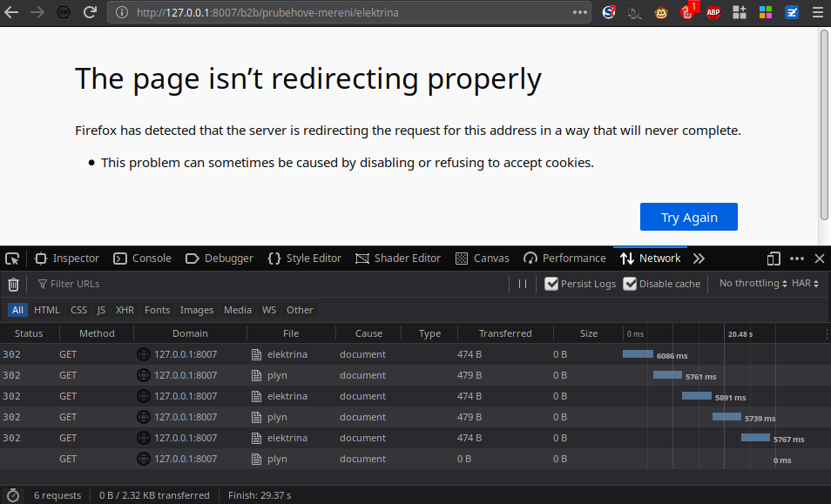Image resolution: width=831 pixels, height=504 pixels.
Task: Clear network log with trash icon
Action: click(x=13, y=284)
